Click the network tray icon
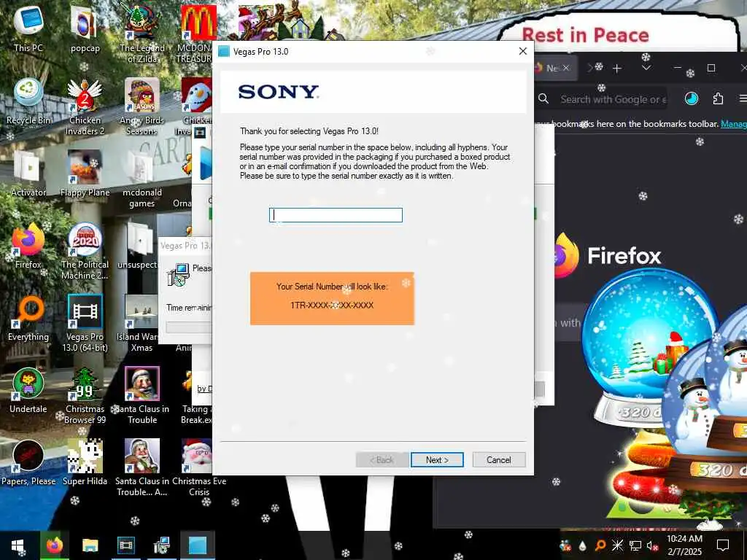Viewport: 747px width, 560px height. [635, 545]
